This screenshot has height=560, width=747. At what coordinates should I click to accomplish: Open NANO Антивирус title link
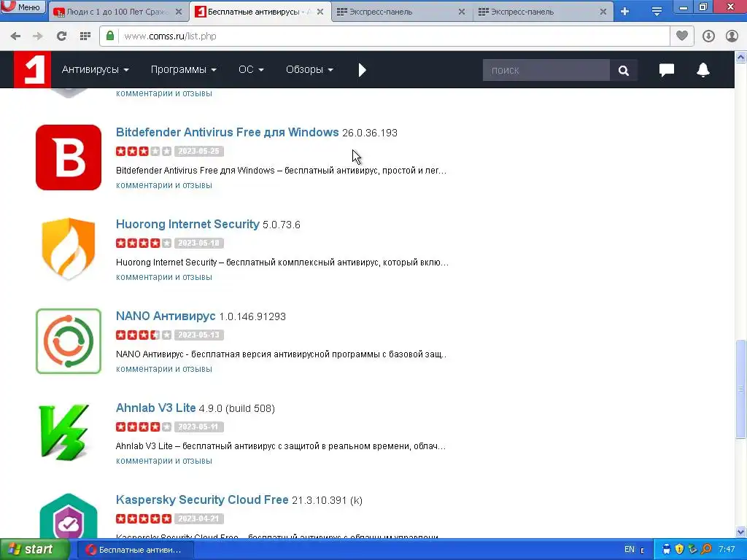pyautogui.click(x=166, y=316)
